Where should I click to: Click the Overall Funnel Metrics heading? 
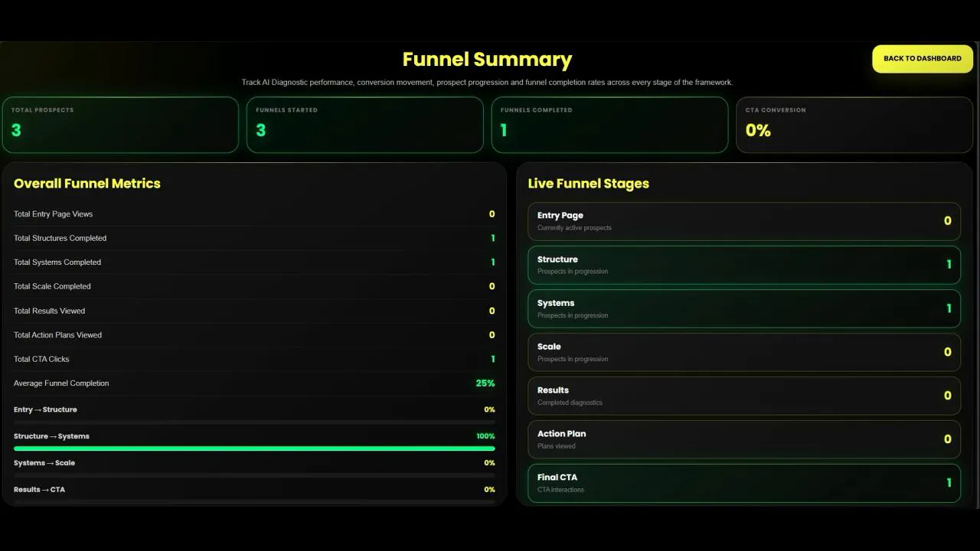(x=87, y=184)
